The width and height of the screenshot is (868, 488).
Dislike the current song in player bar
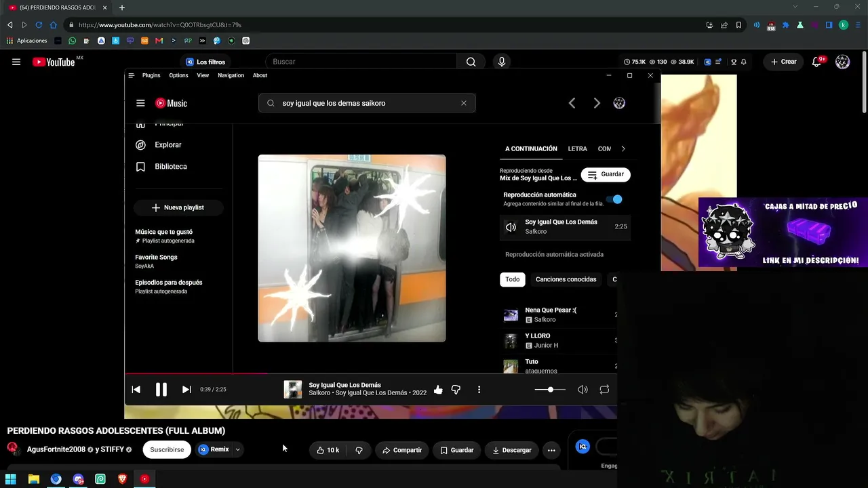tap(456, 390)
